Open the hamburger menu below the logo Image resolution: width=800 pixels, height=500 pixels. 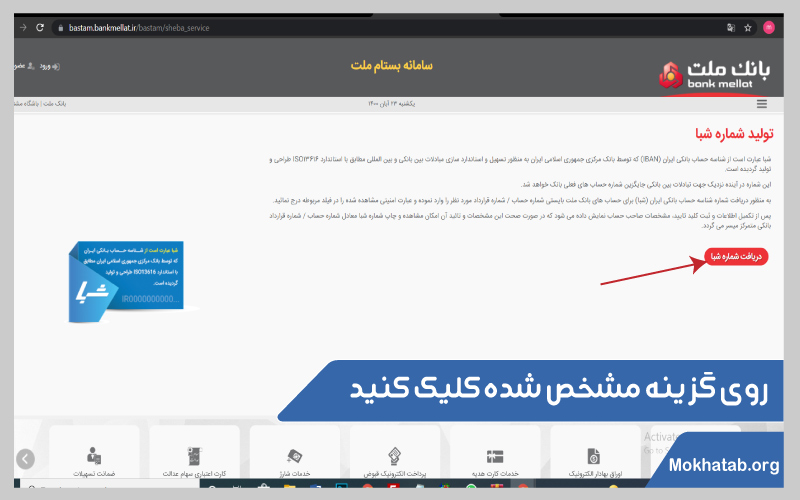(x=761, y=104)
